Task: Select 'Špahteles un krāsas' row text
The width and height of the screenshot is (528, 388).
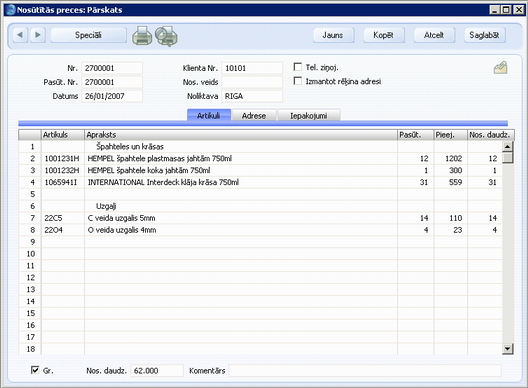Action: (x=130, y=147)
